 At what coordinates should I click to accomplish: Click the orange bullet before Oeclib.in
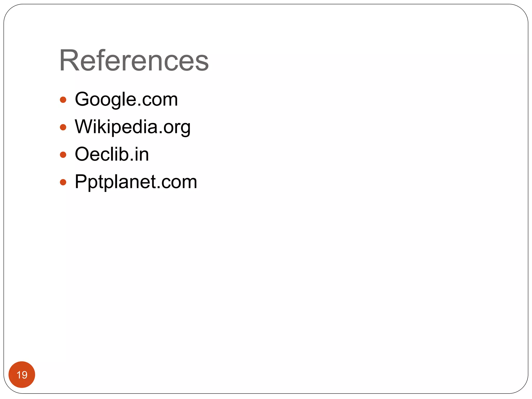point(63,155)
